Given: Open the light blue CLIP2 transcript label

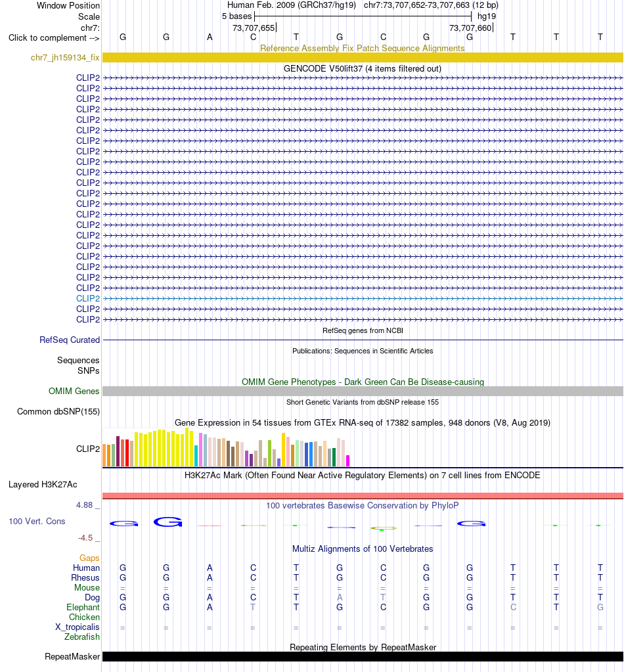Looking at the screenshot, I should (88, 298).
